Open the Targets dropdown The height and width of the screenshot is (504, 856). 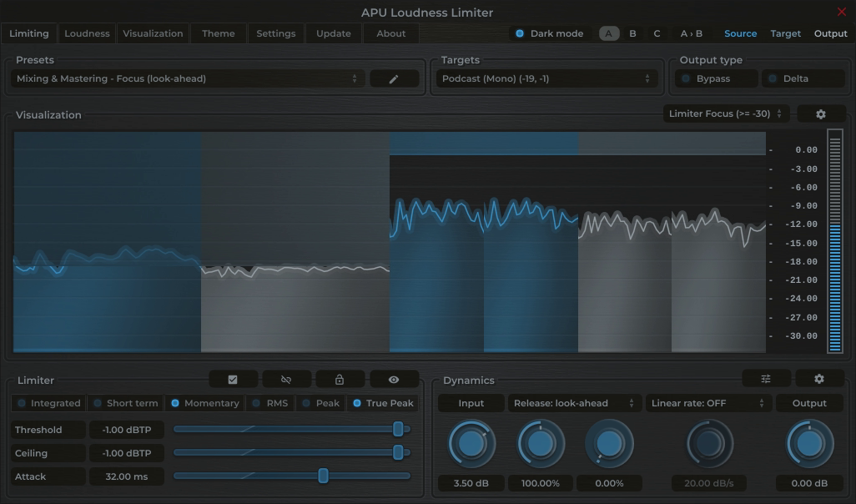coord(546,78)
